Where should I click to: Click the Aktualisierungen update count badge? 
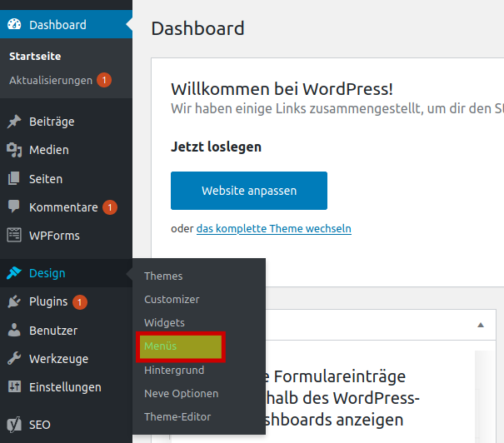point(104,80)
